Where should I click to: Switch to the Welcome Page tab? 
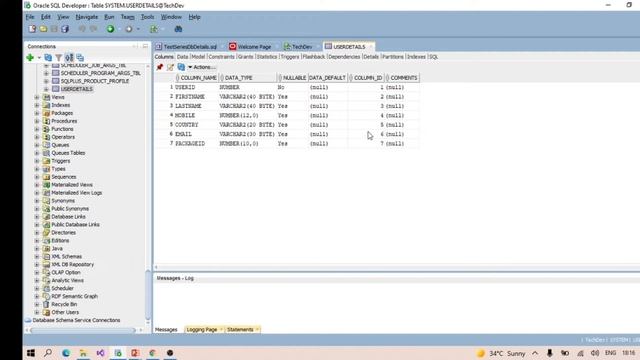click(254, 47)
